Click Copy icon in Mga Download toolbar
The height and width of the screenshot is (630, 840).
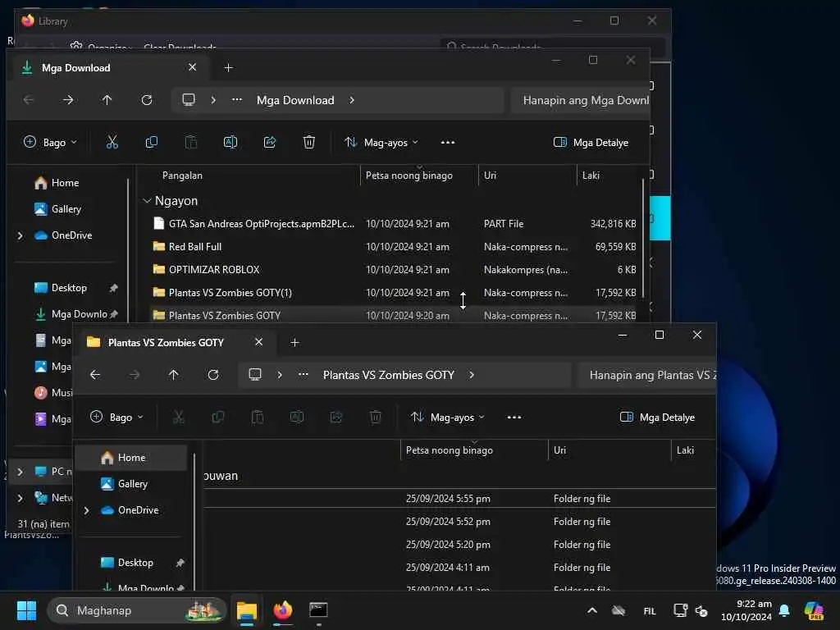coord(152,142)
